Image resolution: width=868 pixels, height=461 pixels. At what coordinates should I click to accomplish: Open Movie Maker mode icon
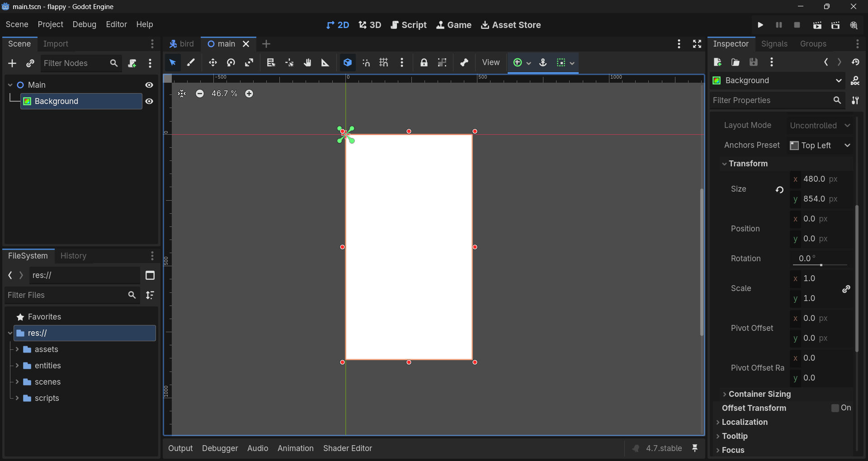(x=854, y=25)
